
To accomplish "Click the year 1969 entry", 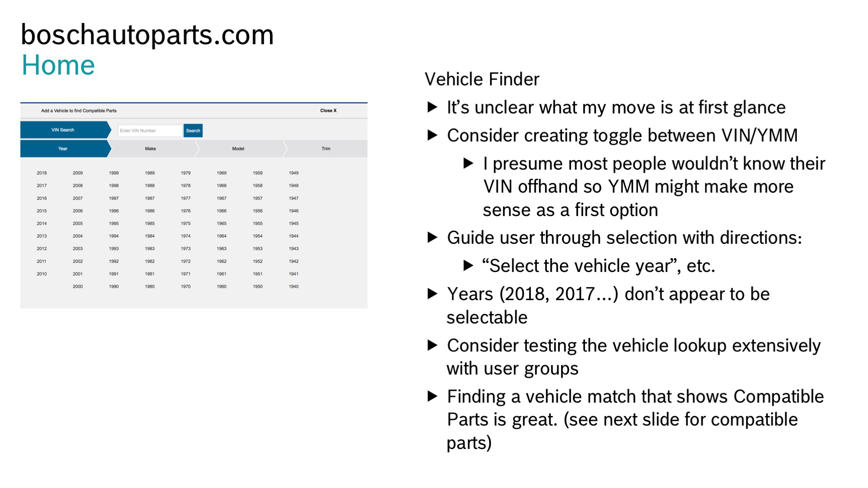I will [222, 173].
